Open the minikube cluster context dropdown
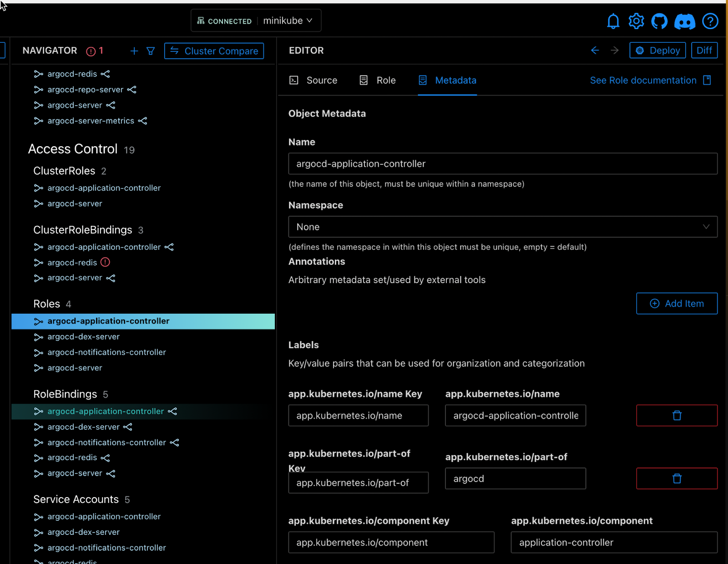The height and width of the screenshot is (564, 728). 288,20
